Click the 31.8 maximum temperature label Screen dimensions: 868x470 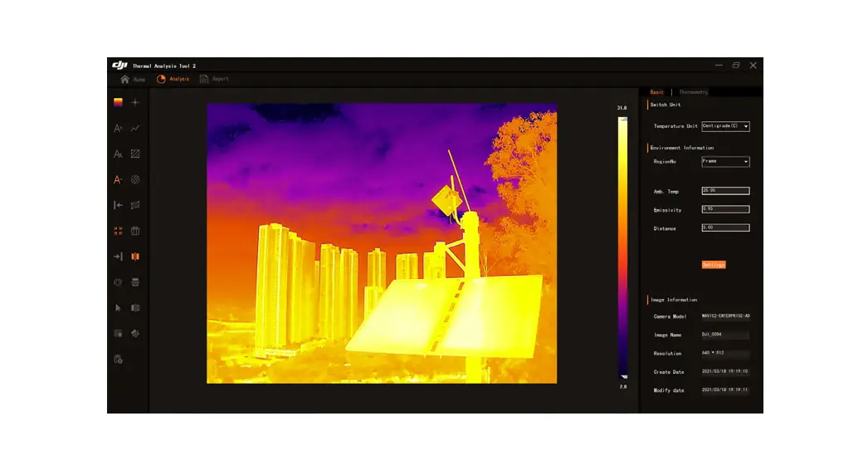(x=622, y=108)
